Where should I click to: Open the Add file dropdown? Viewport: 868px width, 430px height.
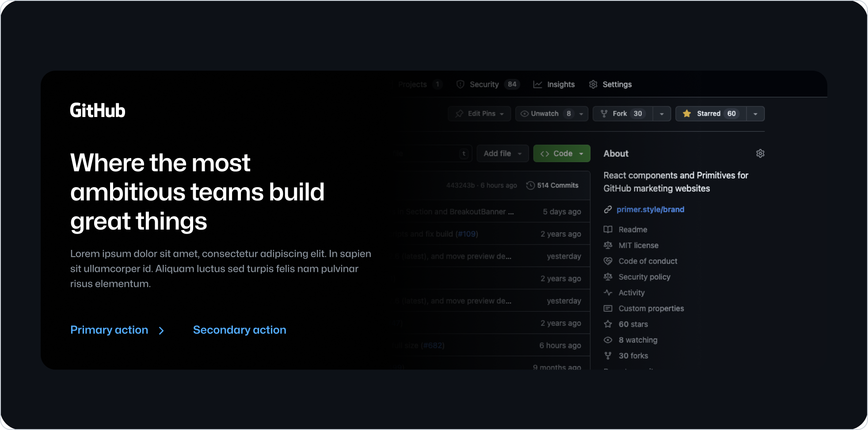pos(503,154)
